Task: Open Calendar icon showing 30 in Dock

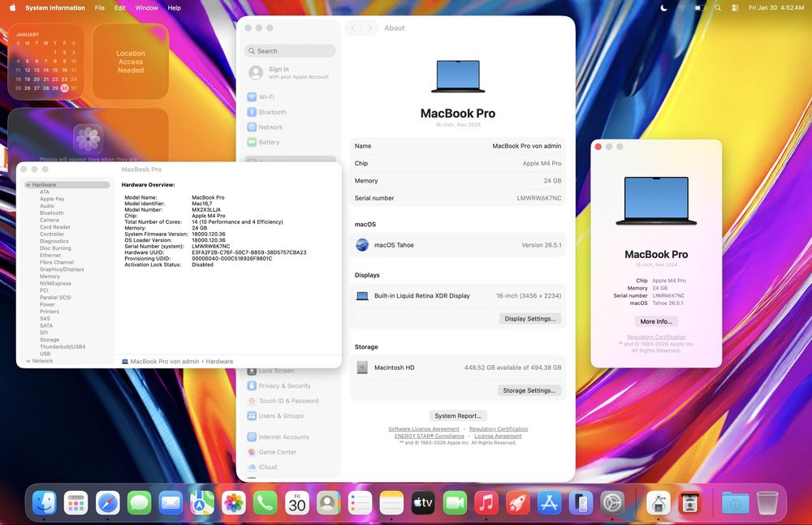Action: [x=297, y=503]
